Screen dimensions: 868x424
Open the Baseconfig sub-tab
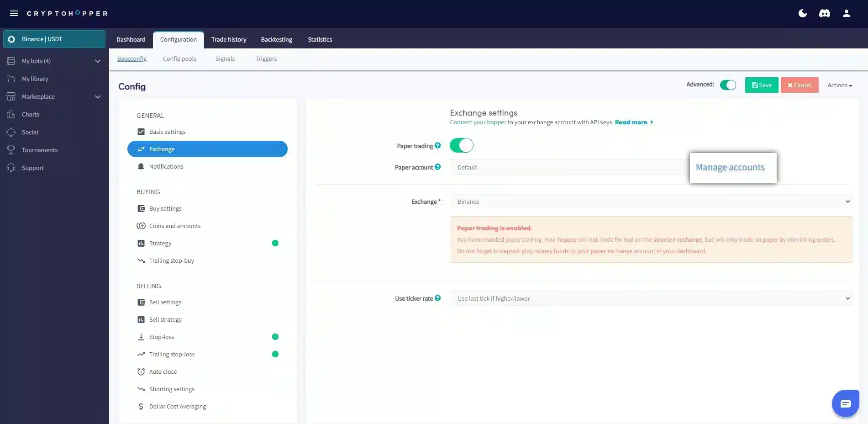[x=132, y=58]
